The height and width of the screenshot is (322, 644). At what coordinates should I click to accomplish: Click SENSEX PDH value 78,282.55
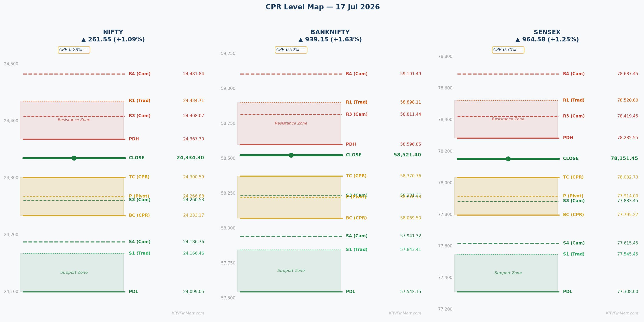click(x=628, y=138)
